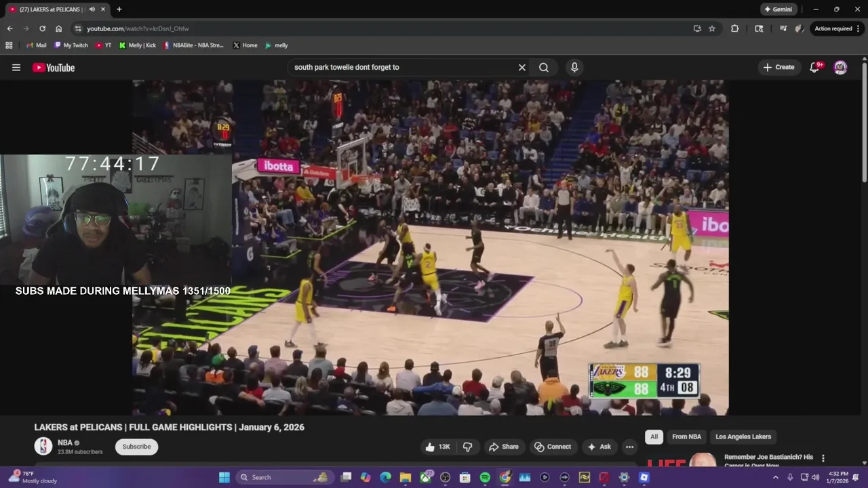
Task: Close the Lakers at Pelicans tab
Action: (x=102, y=9)
